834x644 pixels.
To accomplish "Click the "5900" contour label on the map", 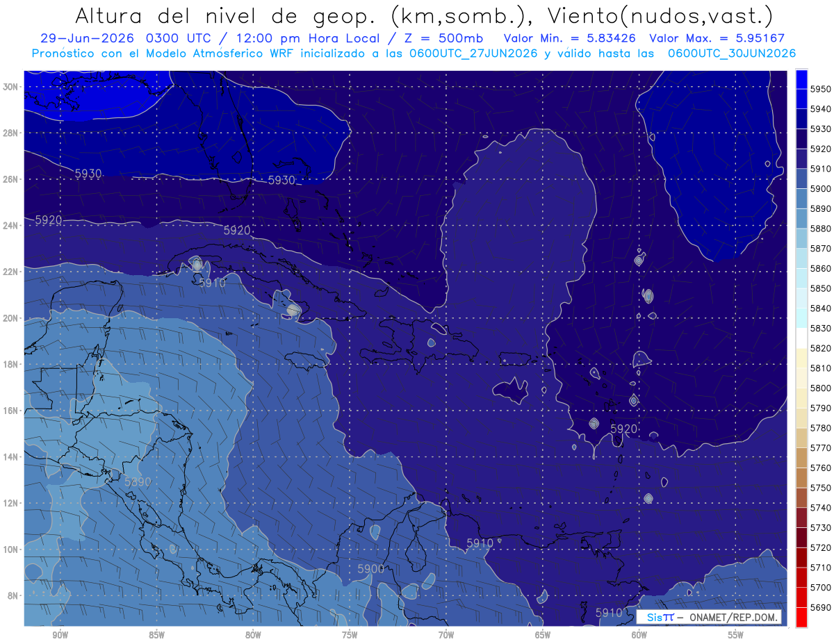I will pyautogui.click(x=371, y=568).
